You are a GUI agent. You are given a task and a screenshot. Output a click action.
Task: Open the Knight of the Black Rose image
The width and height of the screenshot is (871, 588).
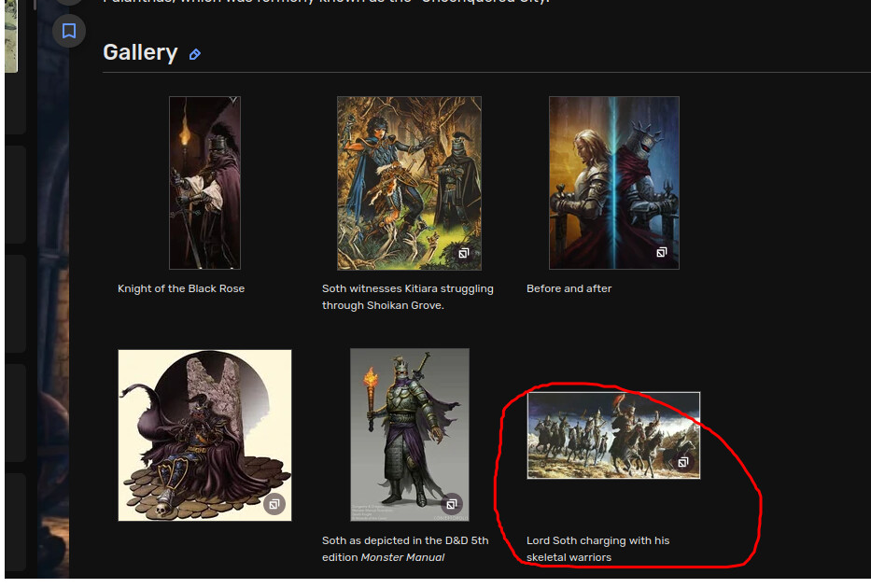(x=205, y=183)
